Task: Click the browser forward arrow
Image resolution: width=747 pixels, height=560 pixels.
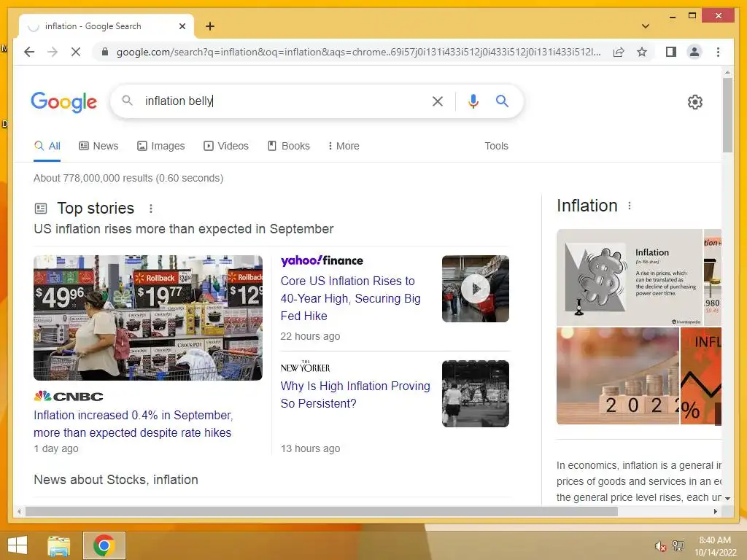Action: click(53, 52)
